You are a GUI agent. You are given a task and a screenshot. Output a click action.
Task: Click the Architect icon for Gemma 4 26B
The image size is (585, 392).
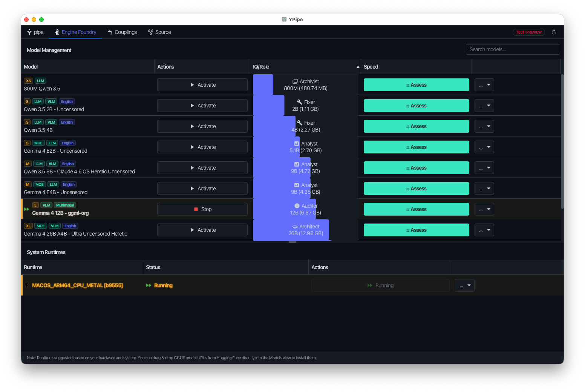click(295, 227)
